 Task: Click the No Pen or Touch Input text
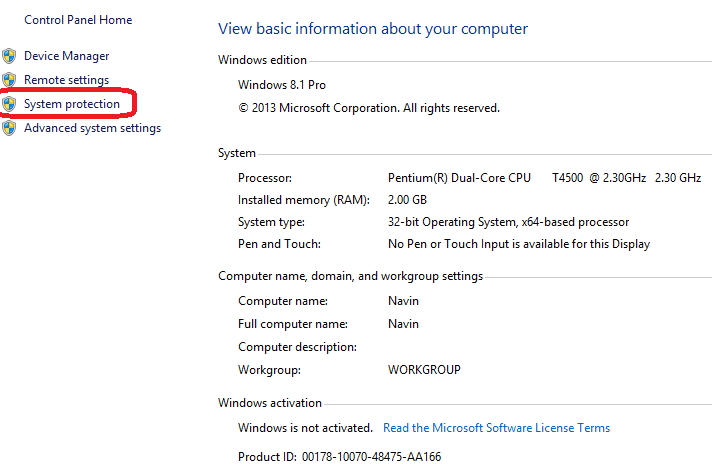[x=519, y=244]
